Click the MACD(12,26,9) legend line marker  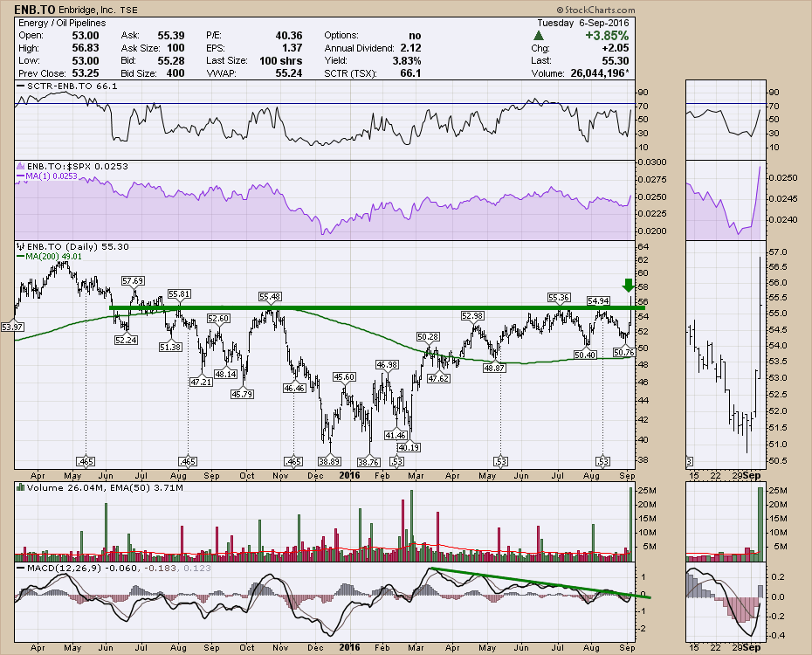21,568
